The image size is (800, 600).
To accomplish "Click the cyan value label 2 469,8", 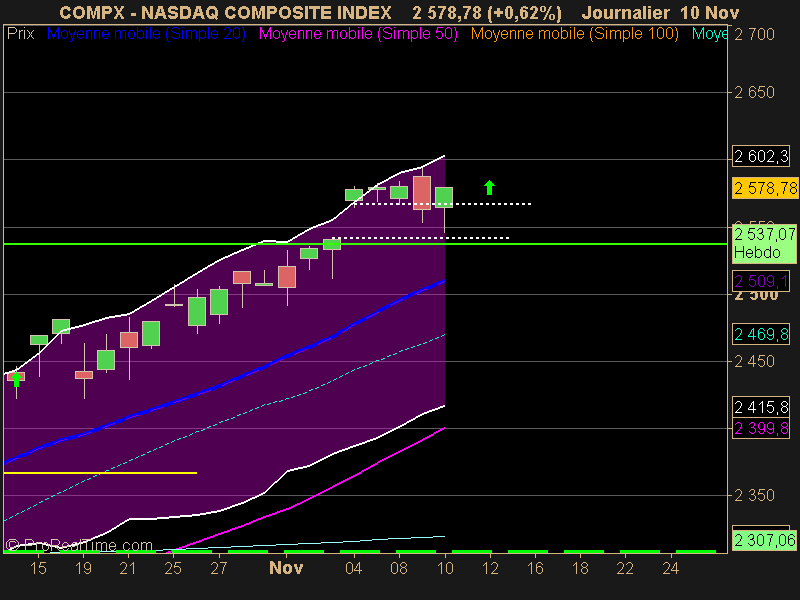I will point(761,334).
